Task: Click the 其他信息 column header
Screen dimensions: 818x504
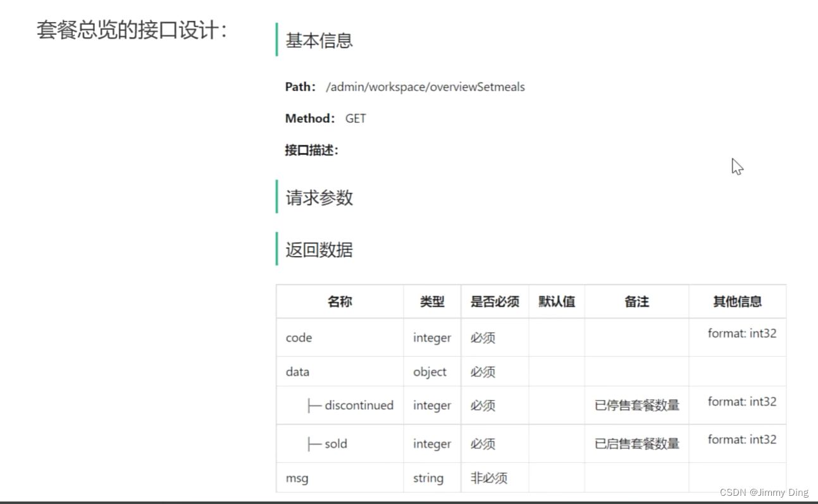Action: (x=737, y=302)
